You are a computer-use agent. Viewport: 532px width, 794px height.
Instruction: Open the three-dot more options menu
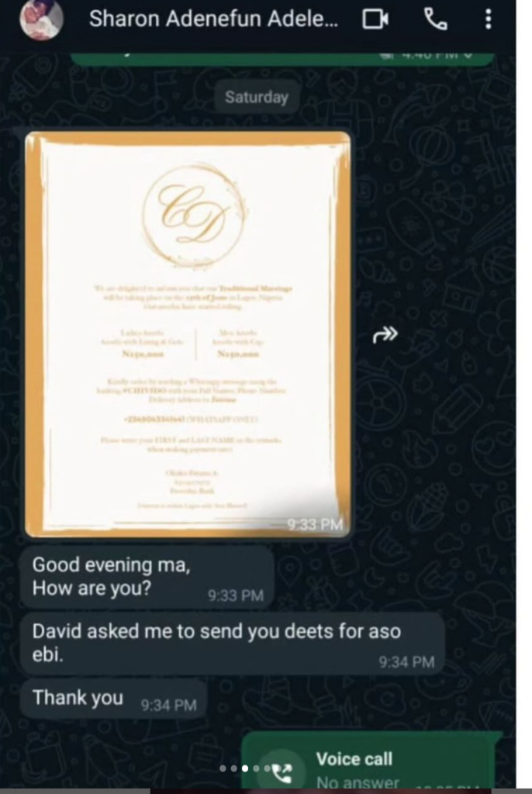[x=488, y=19]
